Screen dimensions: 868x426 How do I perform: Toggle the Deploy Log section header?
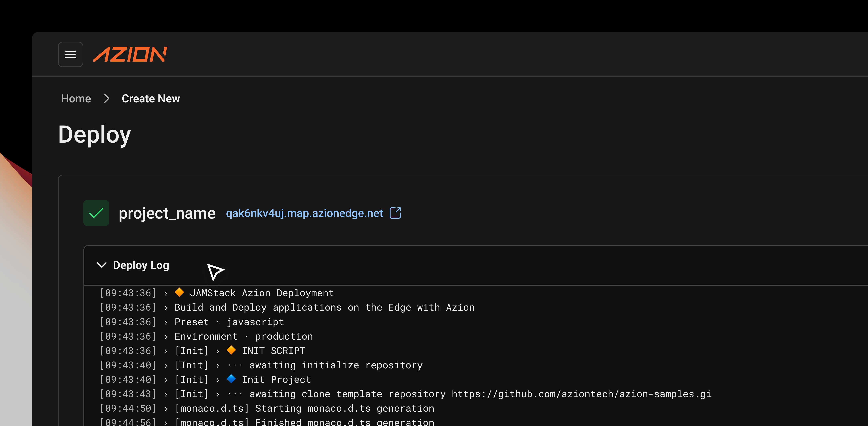141,265
